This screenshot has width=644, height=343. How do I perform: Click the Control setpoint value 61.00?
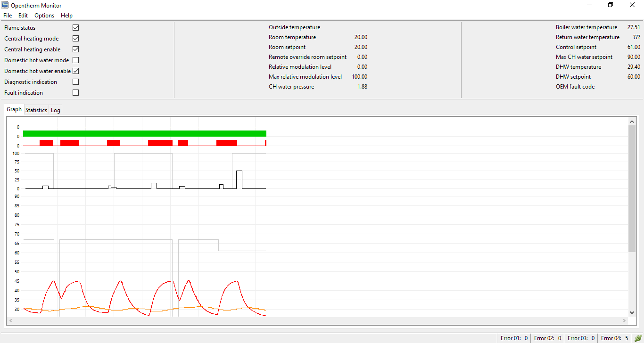(x=634, y=47)
